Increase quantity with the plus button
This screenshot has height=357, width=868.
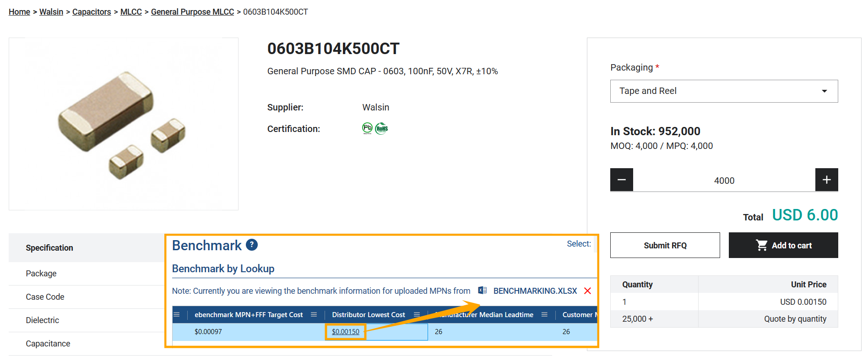(x=826, y=180)
